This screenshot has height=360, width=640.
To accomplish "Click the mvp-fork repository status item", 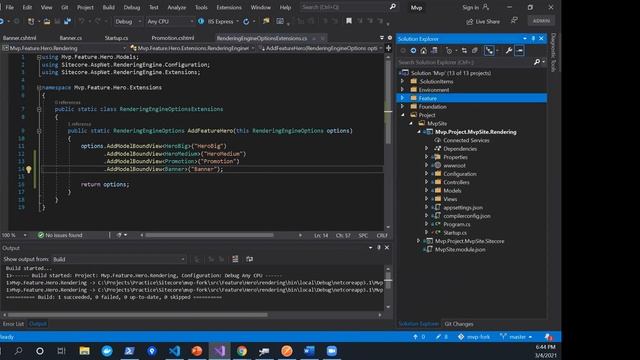I will pos(474,337).
